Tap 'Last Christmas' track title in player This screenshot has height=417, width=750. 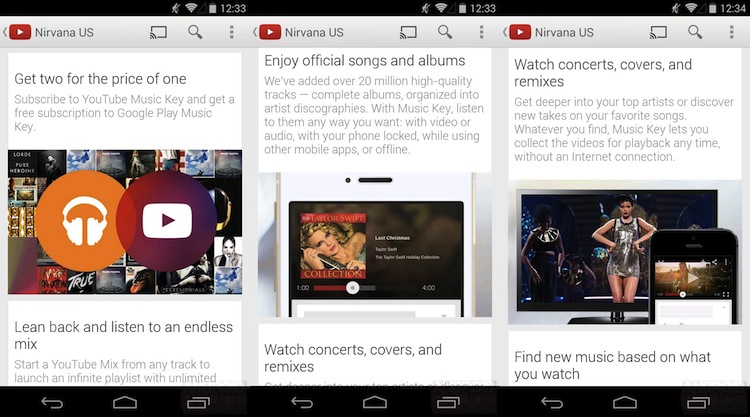pyautogui.click(x=392, y=238)
